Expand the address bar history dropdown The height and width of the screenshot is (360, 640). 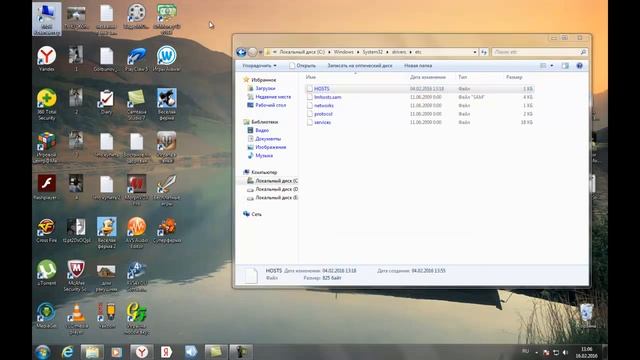(475, 52)
